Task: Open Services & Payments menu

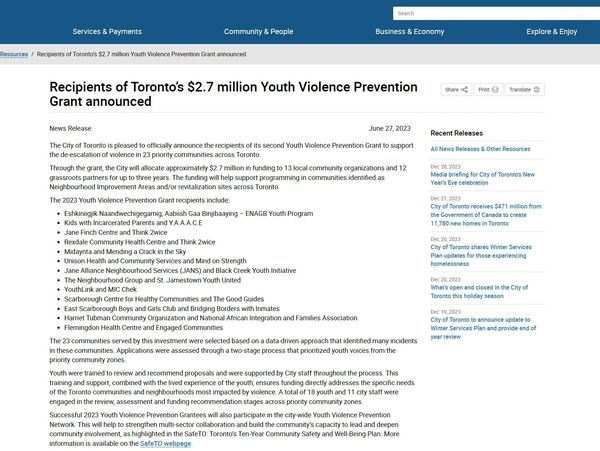Action: click(x=107, y=32)
